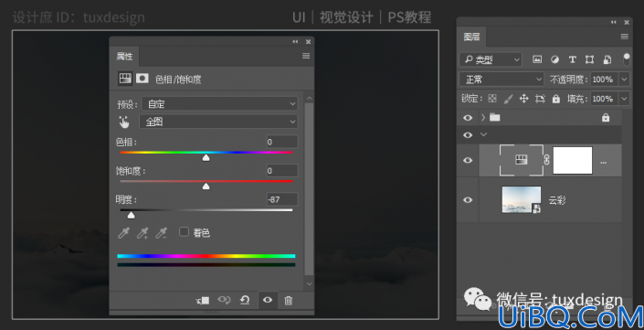The height and width of the screenshot is (330, 644).
Task: Collapse the expanded layer group chevron
Action: coord(484,134)
